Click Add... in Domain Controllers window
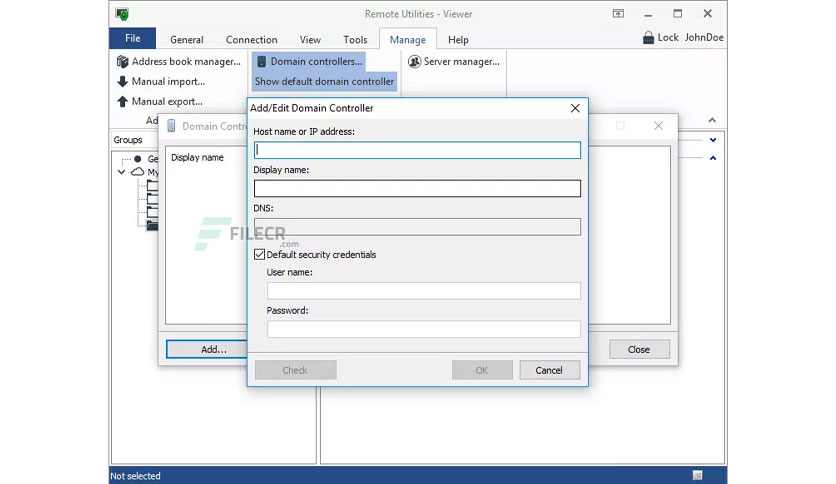Image resolution: width=836 pixels, height=484 pixels. (207, 349)
